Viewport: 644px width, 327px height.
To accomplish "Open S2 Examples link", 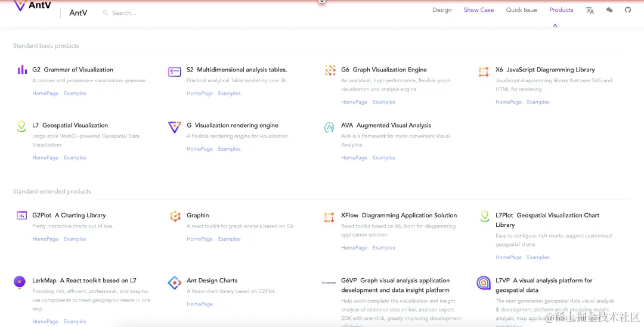I will [x=229, y=93].
